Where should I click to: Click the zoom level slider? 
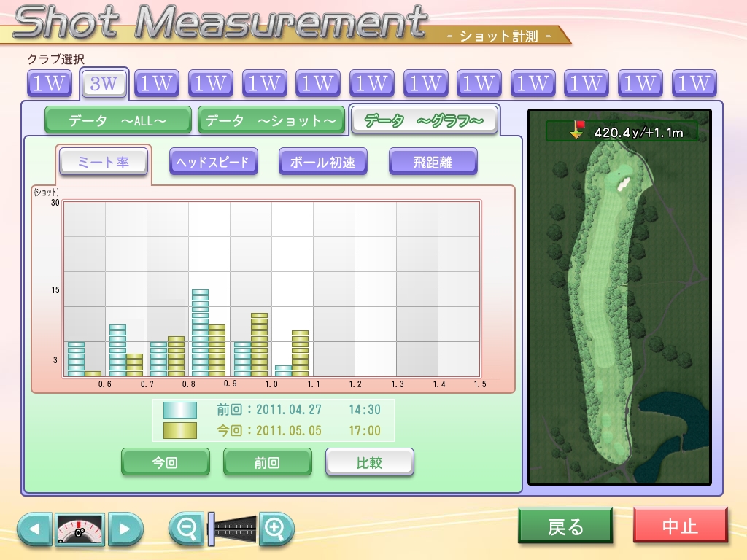pos(233,529)
